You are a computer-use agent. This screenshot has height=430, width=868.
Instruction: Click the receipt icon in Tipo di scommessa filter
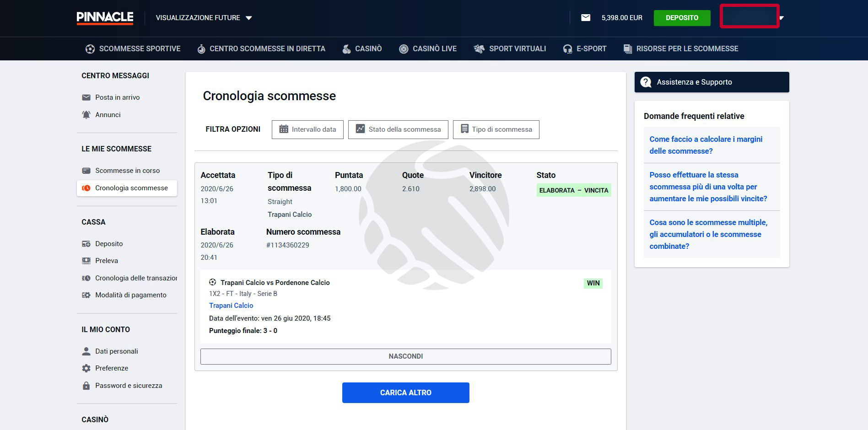click(464, 129)
